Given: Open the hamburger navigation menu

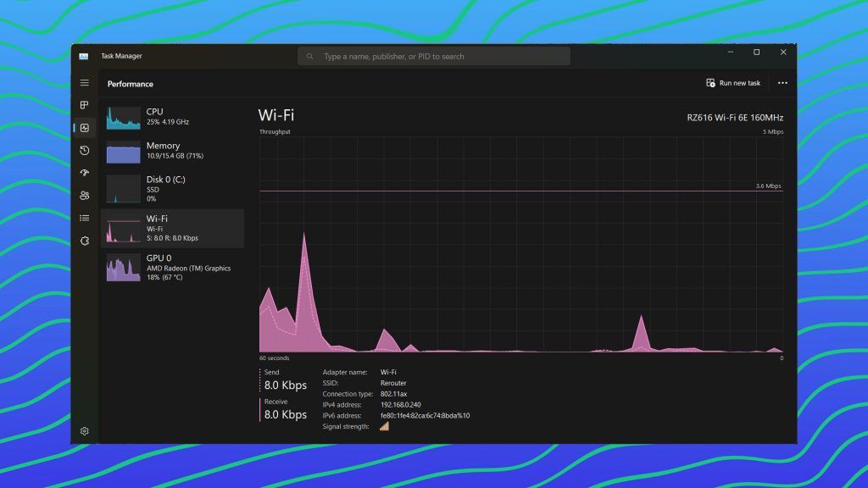Looking at the screenshot, I should [x=84, y=83].
